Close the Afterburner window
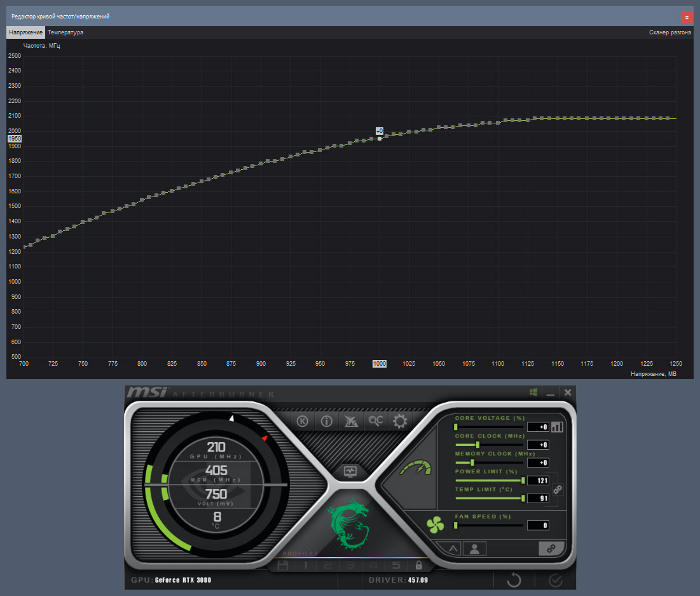The width and height of the screenshot is (700, 596). (x=568, y=392)
